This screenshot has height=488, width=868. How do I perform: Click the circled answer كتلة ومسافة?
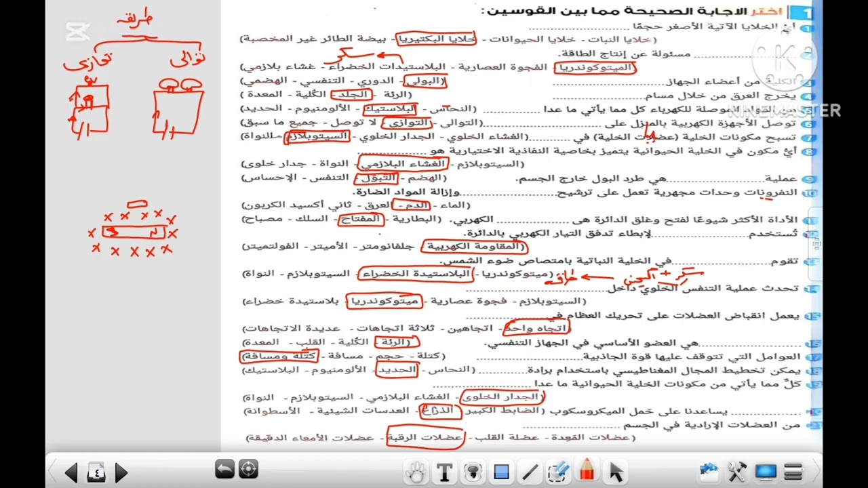(x=279, y=356)
